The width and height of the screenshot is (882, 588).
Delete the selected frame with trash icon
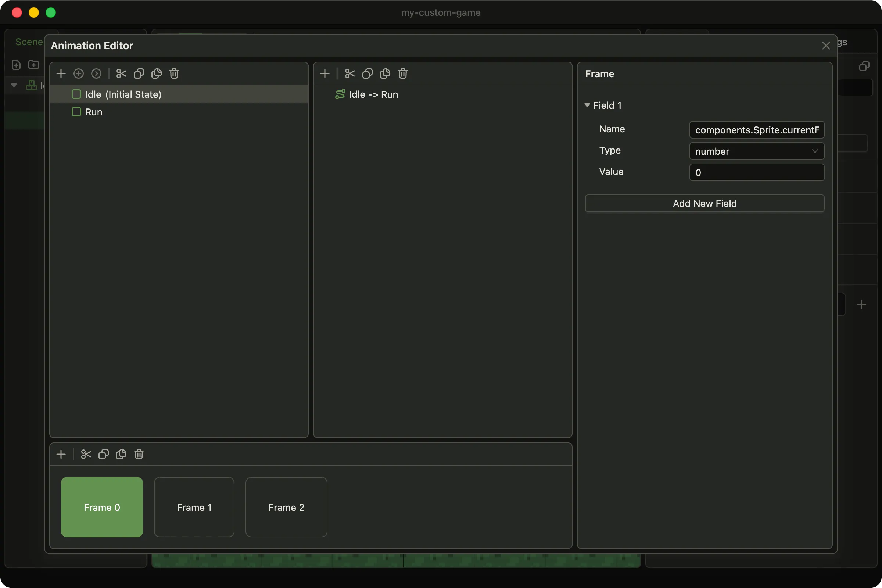click(x=139, y=455)
